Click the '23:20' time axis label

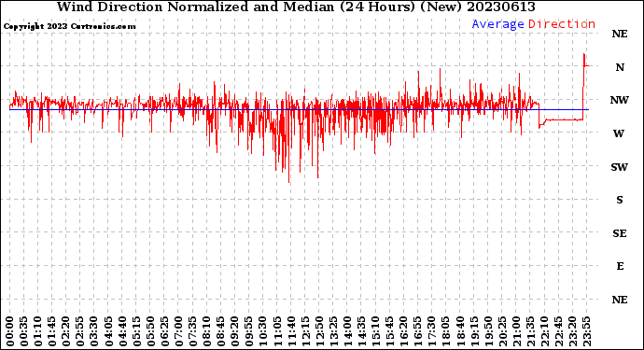[572, 331]
